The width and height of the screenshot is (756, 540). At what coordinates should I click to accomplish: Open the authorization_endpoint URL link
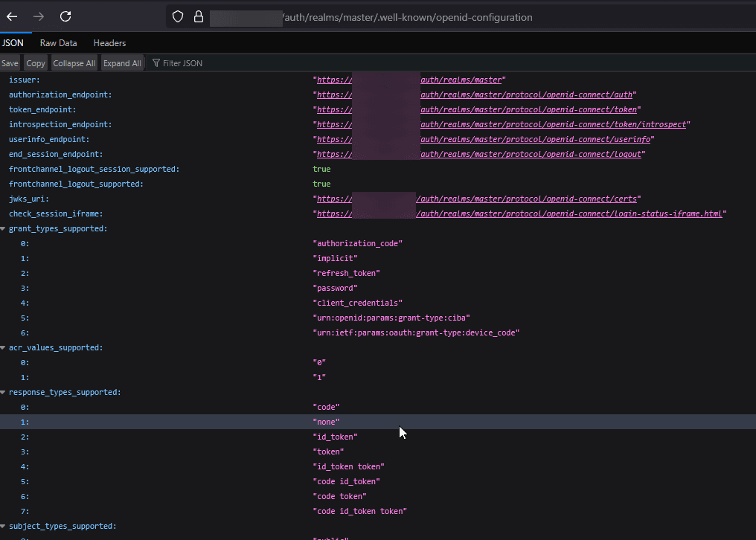(x=475, y=95)
